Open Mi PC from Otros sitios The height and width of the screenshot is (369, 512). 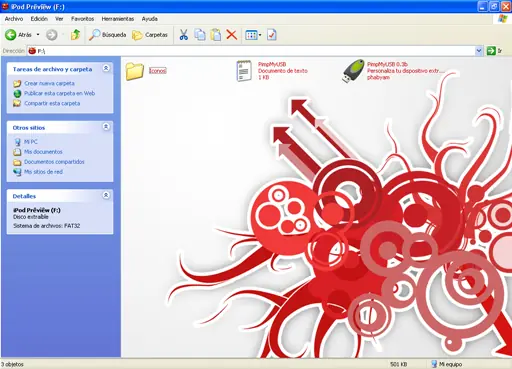(31, 142)
